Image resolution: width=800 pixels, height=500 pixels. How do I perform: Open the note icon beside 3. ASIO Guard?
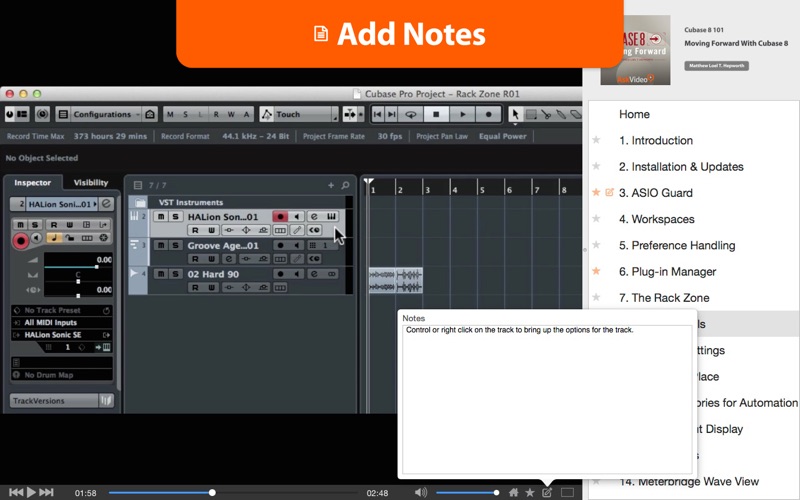pyautogui.click(x=609, y=192)
